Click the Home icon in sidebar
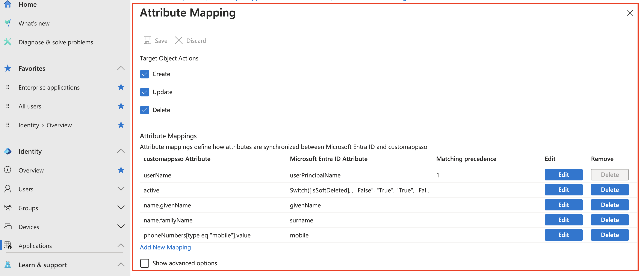Image resolution: width=644 pixels, height=276 pixels. [x=8, y=4]
